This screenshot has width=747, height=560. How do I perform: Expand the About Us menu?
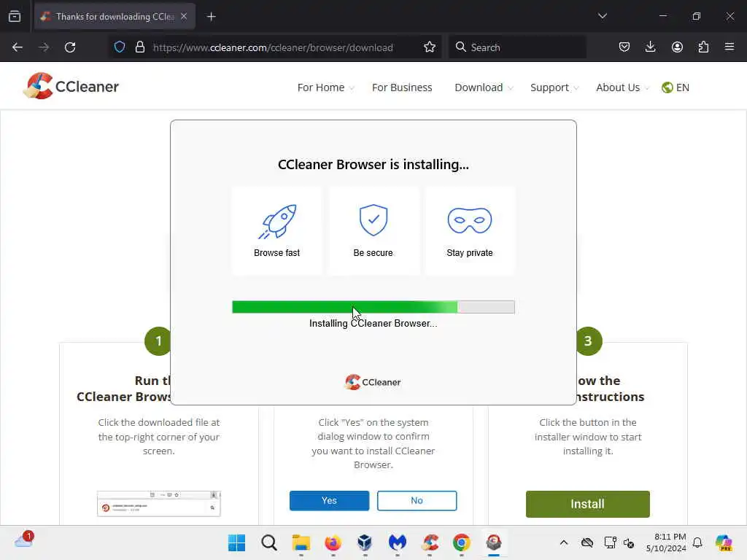tap(623, 87)
